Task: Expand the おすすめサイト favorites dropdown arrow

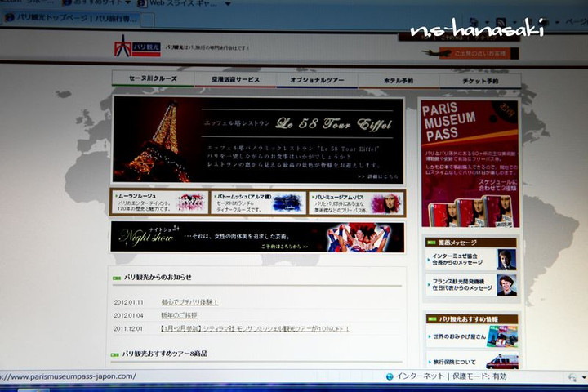Action: 127,2
